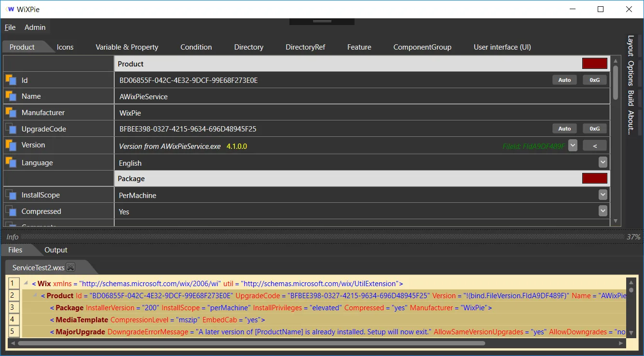Switch to the Directory tab
Viewport: 644px width, 356px height.
click(248, 47)
